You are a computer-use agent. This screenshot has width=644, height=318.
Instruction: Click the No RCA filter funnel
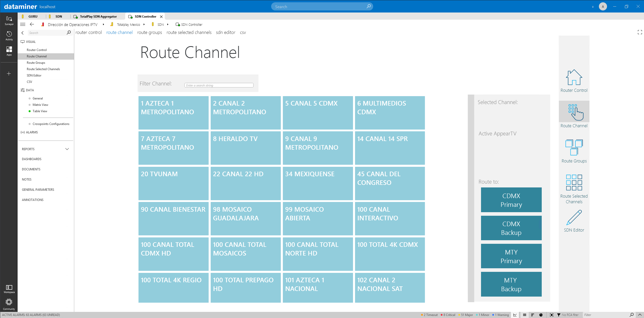[559, 315]
